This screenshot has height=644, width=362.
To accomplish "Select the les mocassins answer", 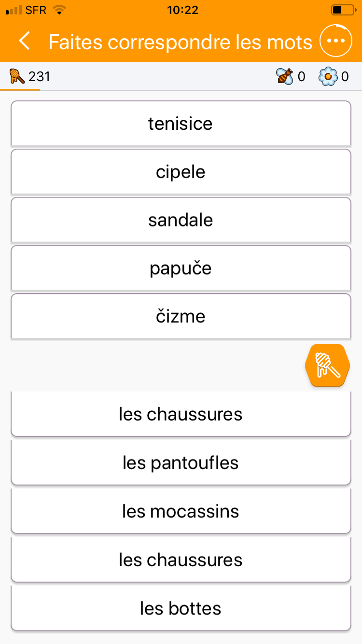I will (181, 511).
